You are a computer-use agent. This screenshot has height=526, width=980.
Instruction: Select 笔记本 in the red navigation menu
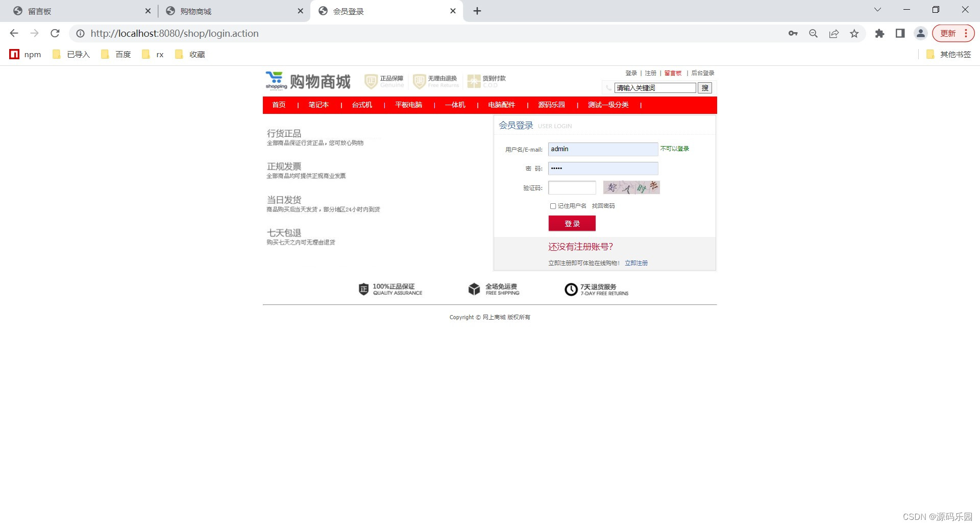point(318,105)
